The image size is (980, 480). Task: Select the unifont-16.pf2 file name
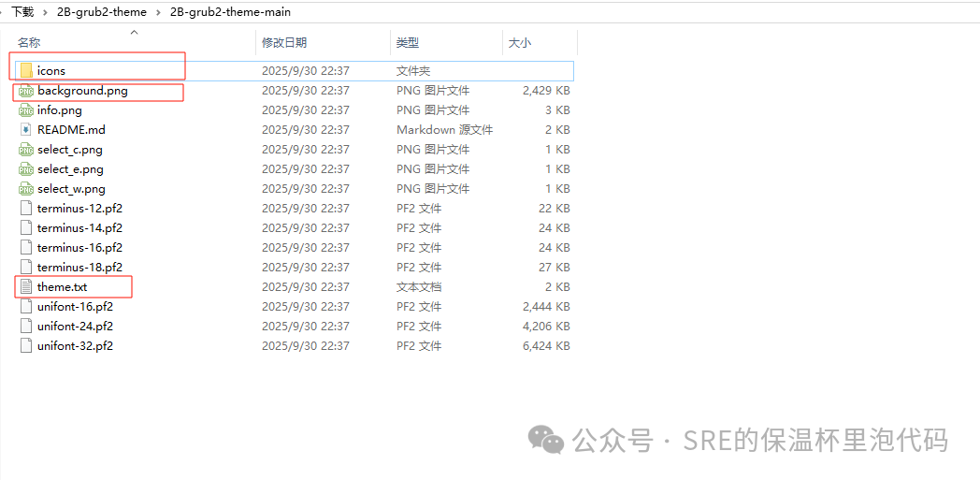75,307
